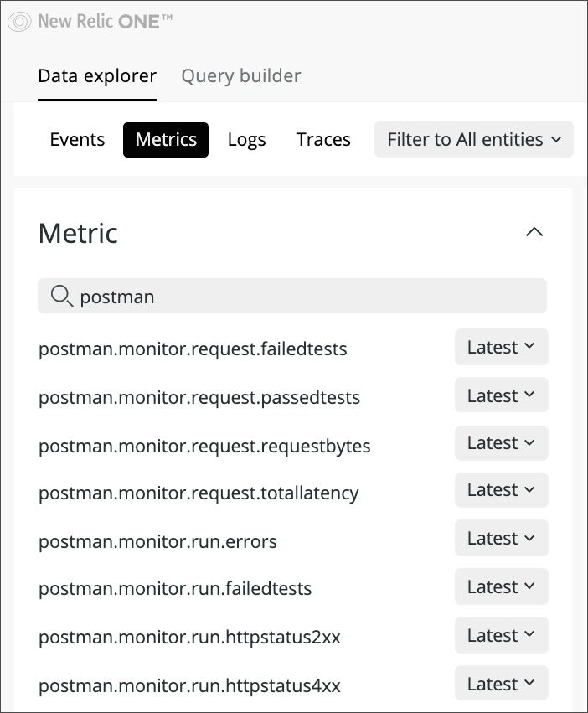This screenshot has width=588, height=713.
Task: Open the Query builder tab
Action: tap(241, 76)
